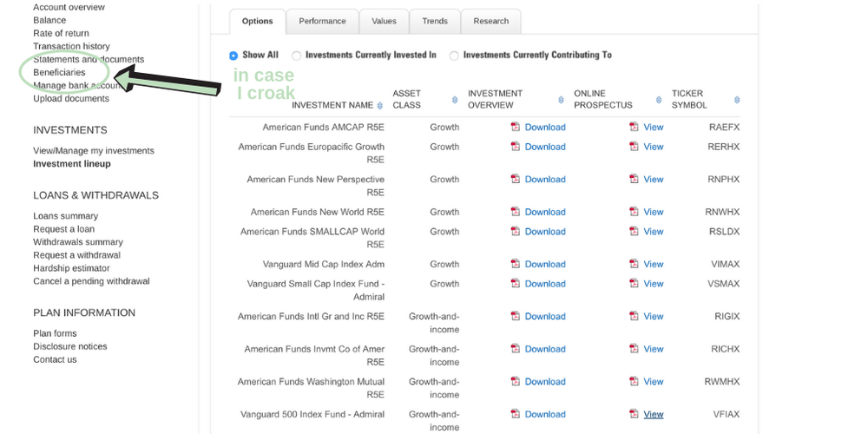Image resolution: width=868 pixels, height=434 pixels.
Task: Click PDF icon beside New World R5E Download
Action: pos(516,212)
